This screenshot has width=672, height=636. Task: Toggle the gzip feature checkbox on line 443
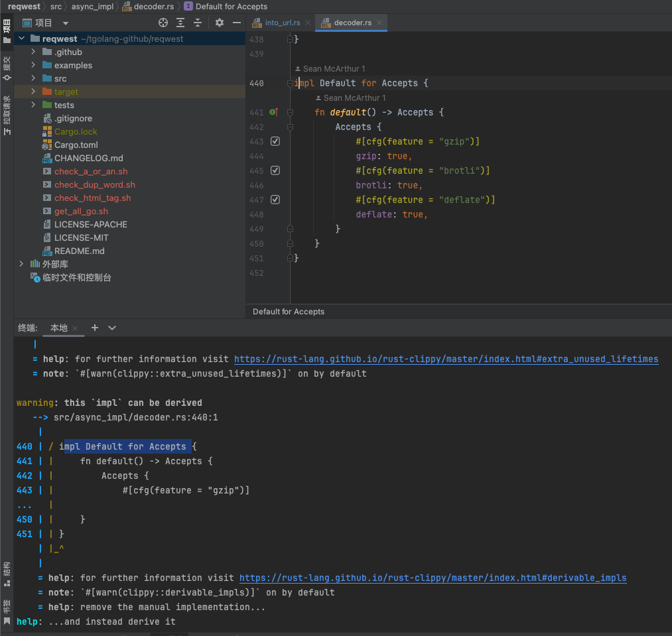pyautogui.click(x=275, y=141)
